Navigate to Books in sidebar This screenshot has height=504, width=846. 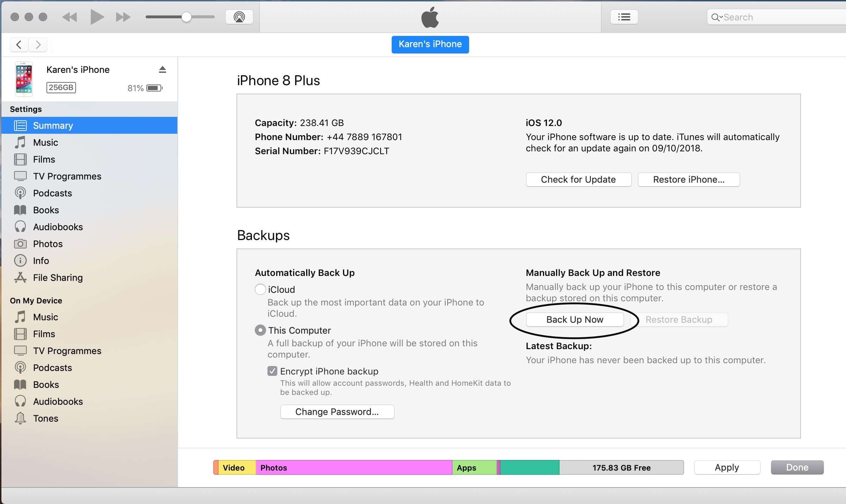pos(45,209)
